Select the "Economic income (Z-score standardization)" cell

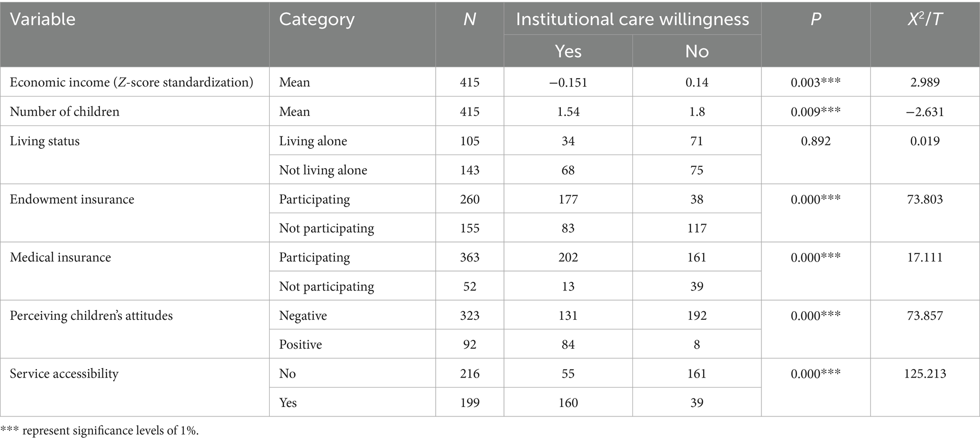[x=131, y=82]
